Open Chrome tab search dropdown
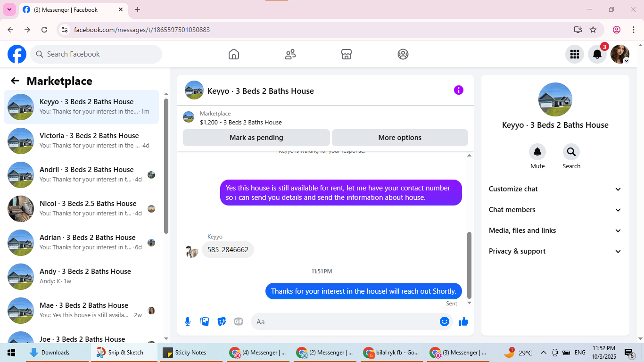The width and height of the screenshot is (644, 362). [9, 9]
